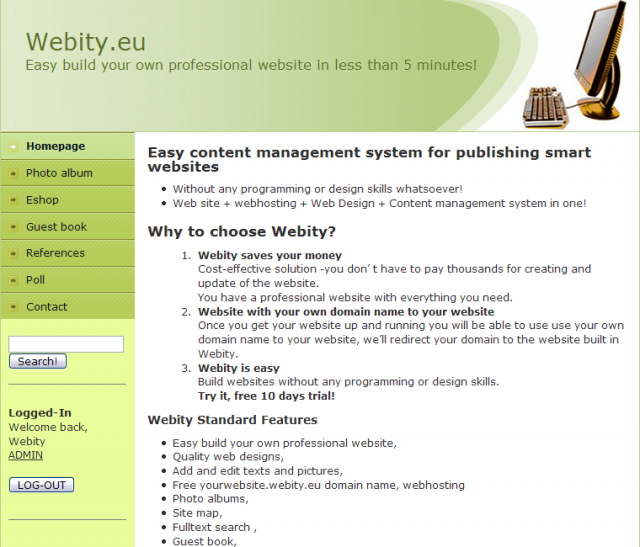Visit the Guest book page
This screenshot has width=640, height=547.
67,227
